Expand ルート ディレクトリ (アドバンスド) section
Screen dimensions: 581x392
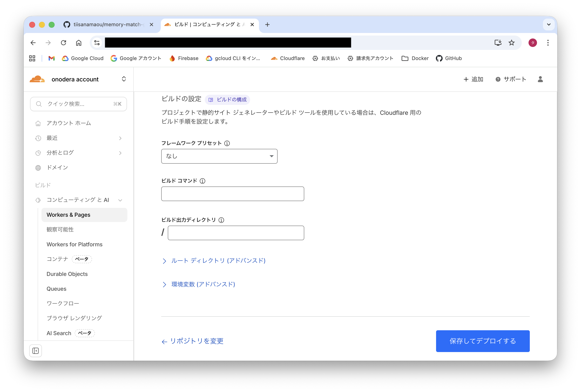[x=218, y=260]
